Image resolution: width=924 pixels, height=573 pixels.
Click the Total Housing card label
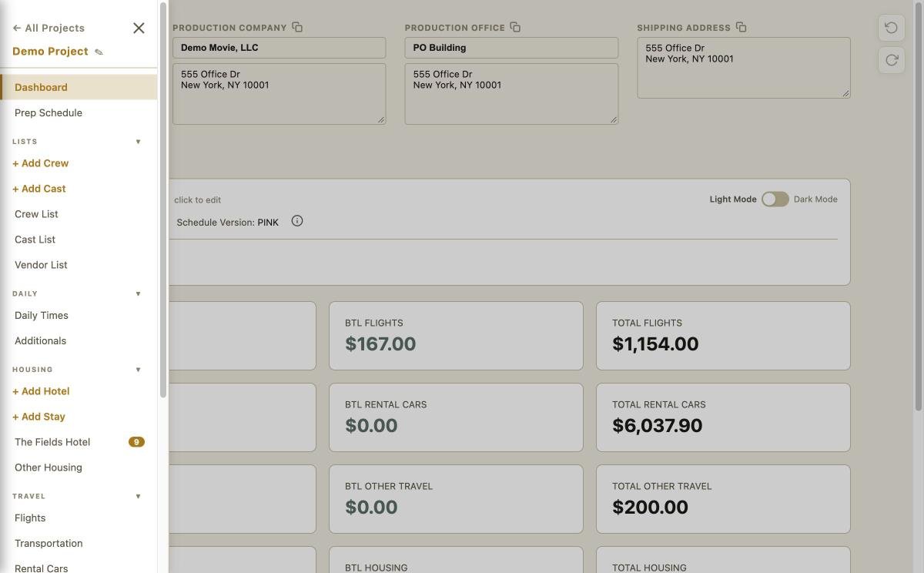coord(649,568)
